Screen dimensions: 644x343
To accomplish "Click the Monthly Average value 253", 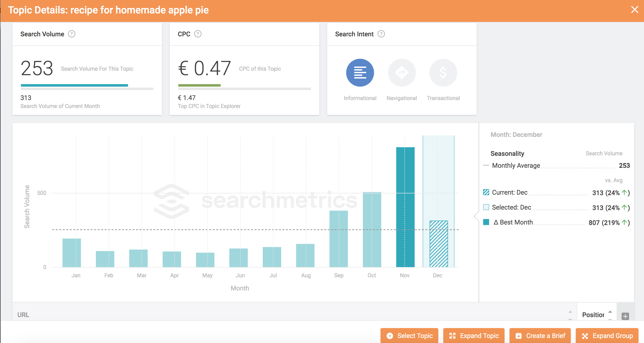I will pos(624,165).
